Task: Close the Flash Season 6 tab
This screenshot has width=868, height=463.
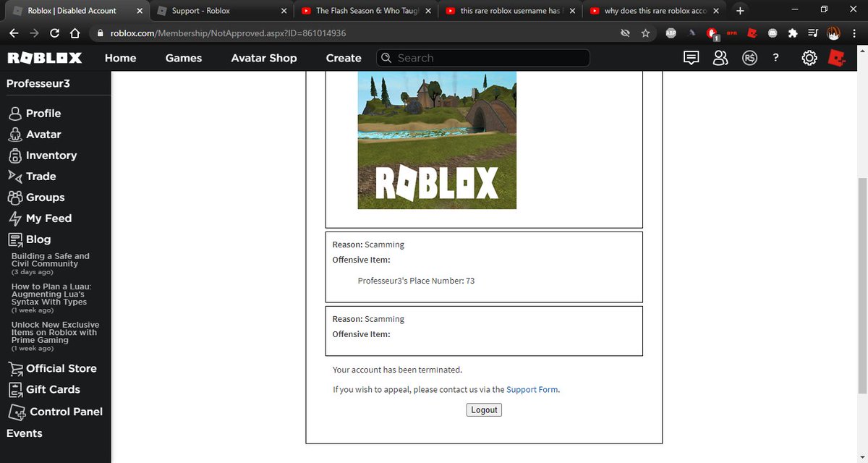Action: (427, 11)
